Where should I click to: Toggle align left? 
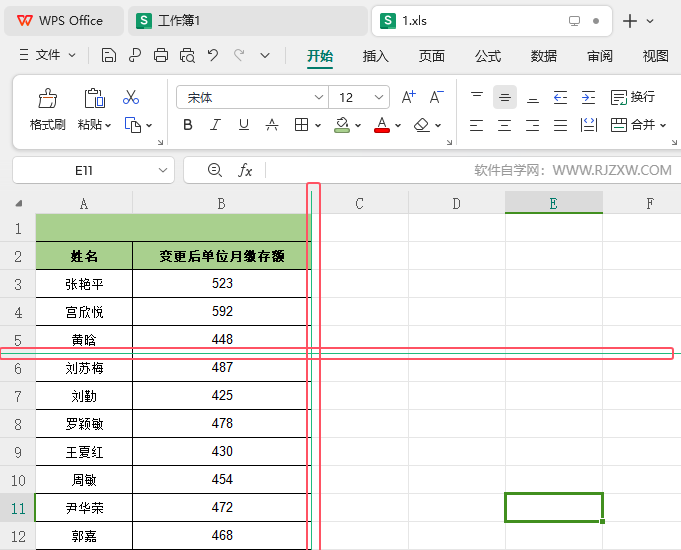476,125
